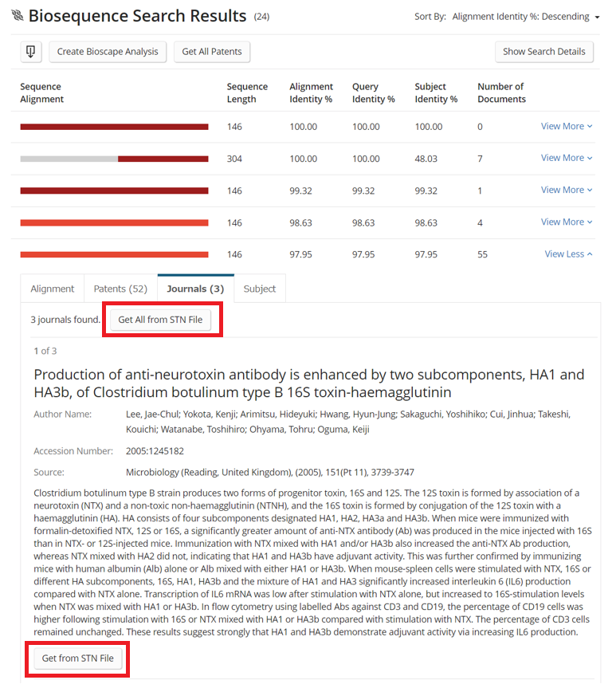
Task: Click the journal article title text
Action: coord(308,383)
